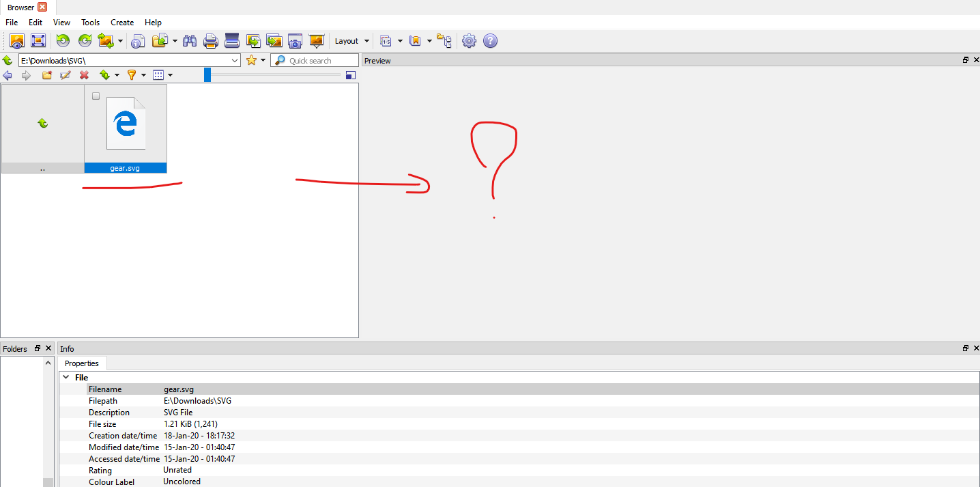This screenshot has height=487, width=980.
Task: Expand the sort order dropdown arrow
Action: click(117, 75)
